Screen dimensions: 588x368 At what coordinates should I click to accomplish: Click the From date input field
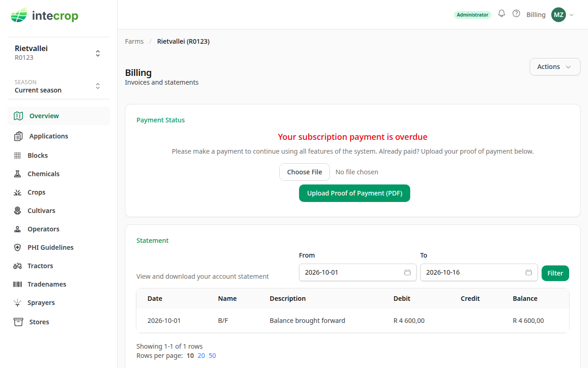[357, 272]
